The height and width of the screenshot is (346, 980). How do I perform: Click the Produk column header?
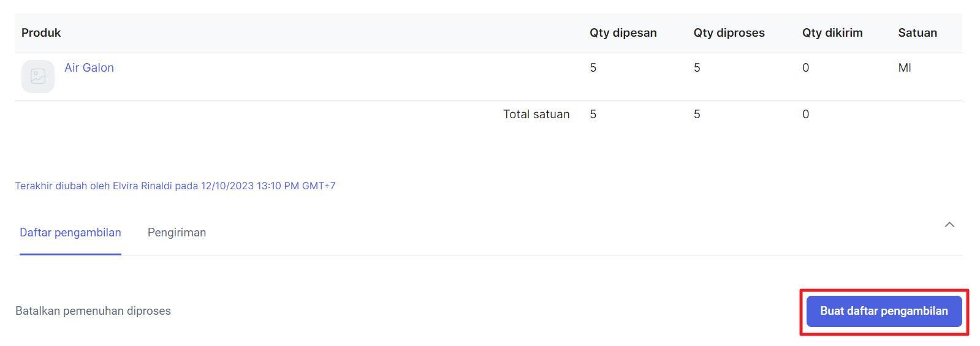41,33
